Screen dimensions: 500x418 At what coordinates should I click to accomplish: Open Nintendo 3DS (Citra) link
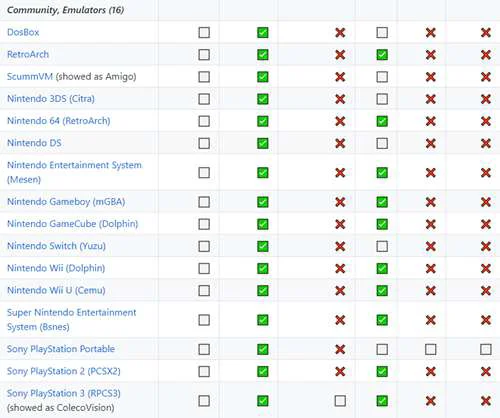tap(51, 99)
